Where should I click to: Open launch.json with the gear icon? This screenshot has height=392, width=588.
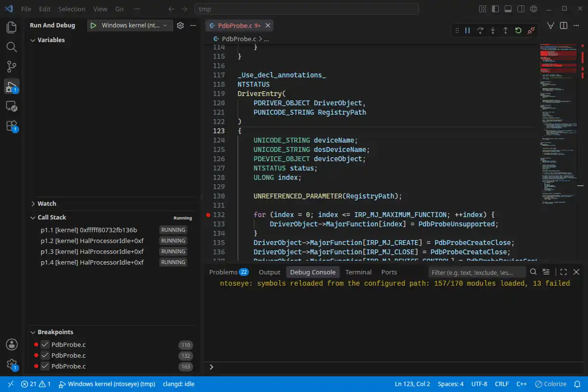tap(180, 25)
